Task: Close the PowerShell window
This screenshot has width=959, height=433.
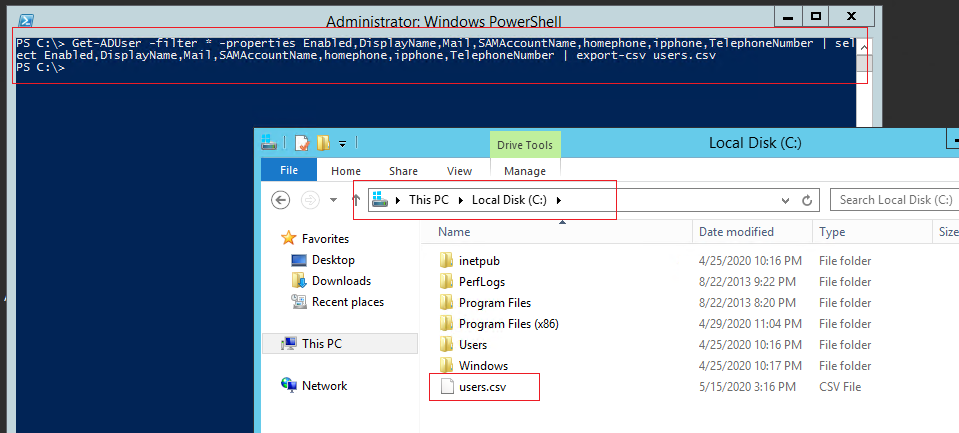Action: [x=852, y=16]
